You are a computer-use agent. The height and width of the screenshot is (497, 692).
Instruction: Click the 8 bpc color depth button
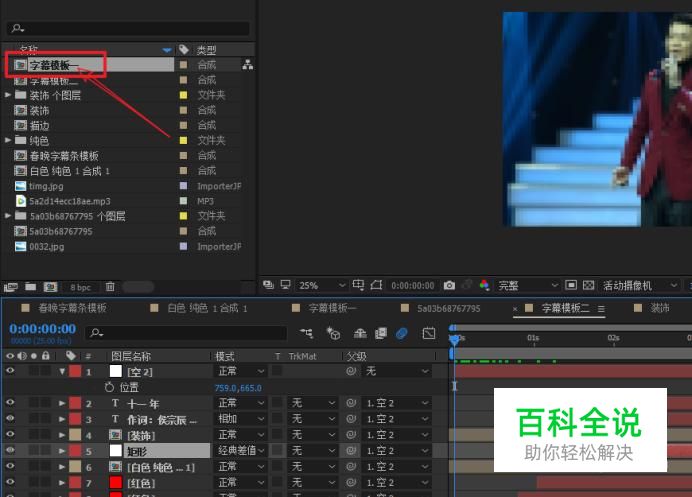click(80, 287)
